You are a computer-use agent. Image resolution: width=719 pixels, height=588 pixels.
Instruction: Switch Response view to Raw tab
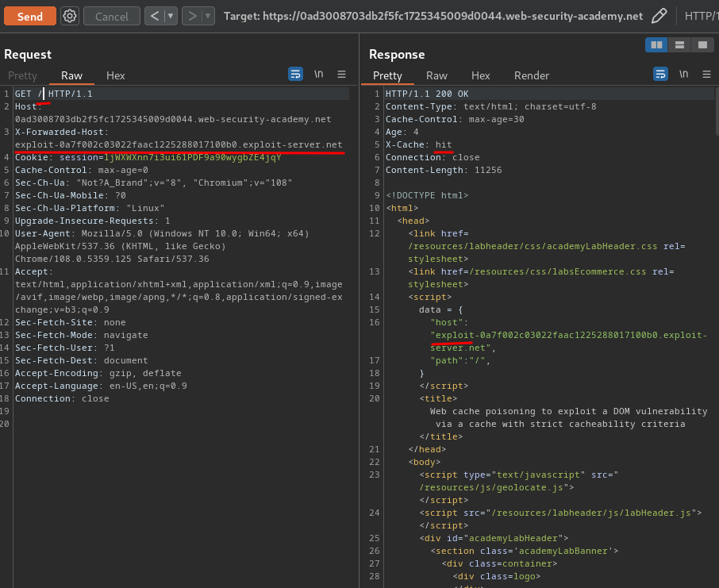pyautogui.click(x=436, y=75)
